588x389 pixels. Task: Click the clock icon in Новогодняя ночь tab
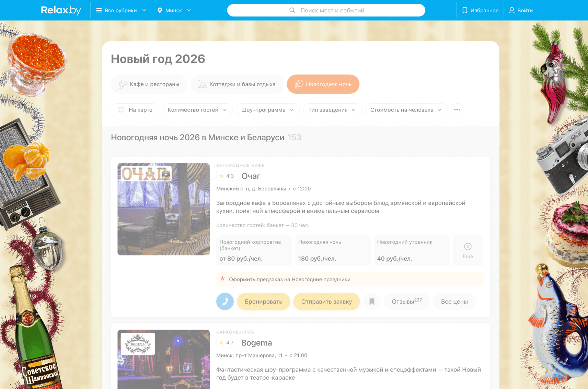click(299, 84)
